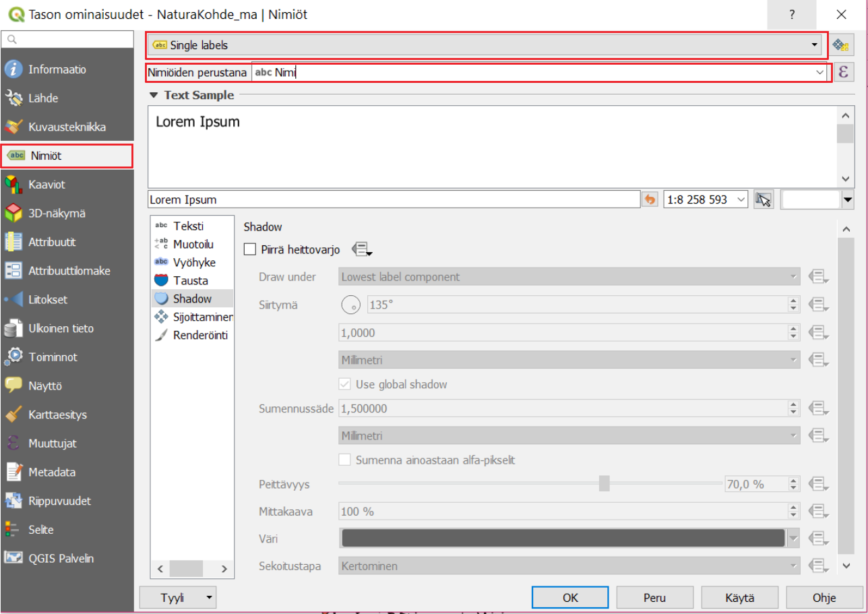
Task: Click the OK button
Action: 569,597
